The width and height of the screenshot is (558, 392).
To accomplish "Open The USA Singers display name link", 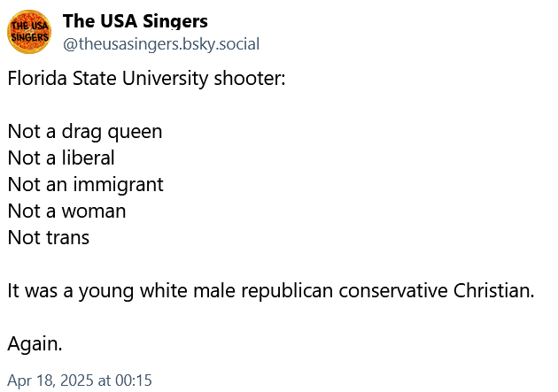I will (136, 21).
